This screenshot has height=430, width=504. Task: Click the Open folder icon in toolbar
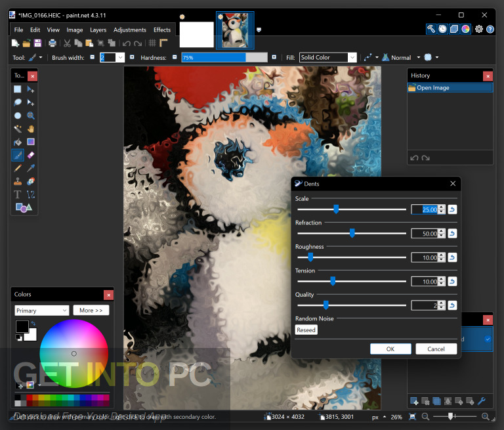26,43
